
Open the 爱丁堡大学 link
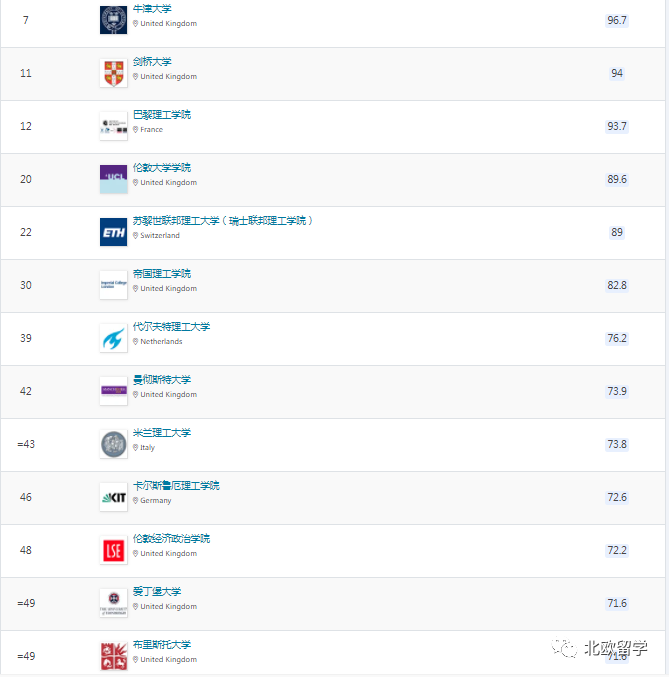(x=157, y=592)
